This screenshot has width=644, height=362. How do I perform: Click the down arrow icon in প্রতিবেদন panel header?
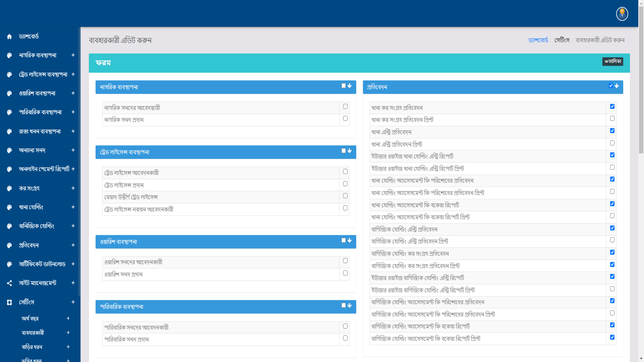coord(616,86)
